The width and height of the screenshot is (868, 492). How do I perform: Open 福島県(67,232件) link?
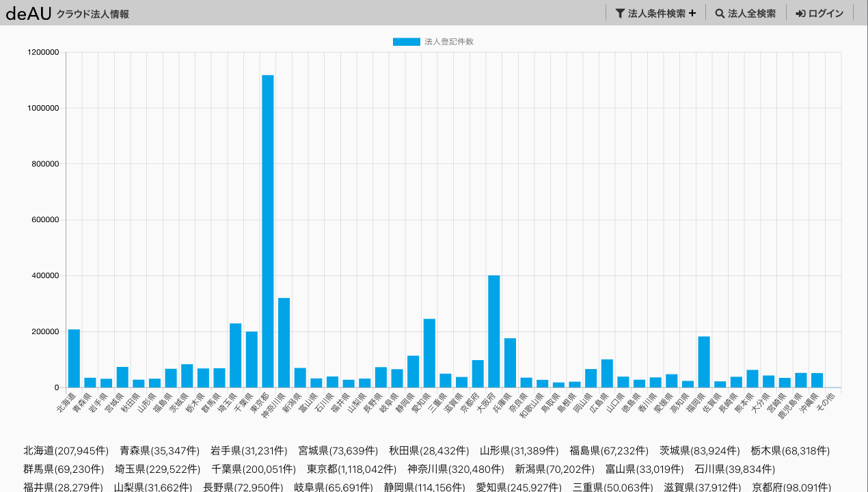coord(609,451)
